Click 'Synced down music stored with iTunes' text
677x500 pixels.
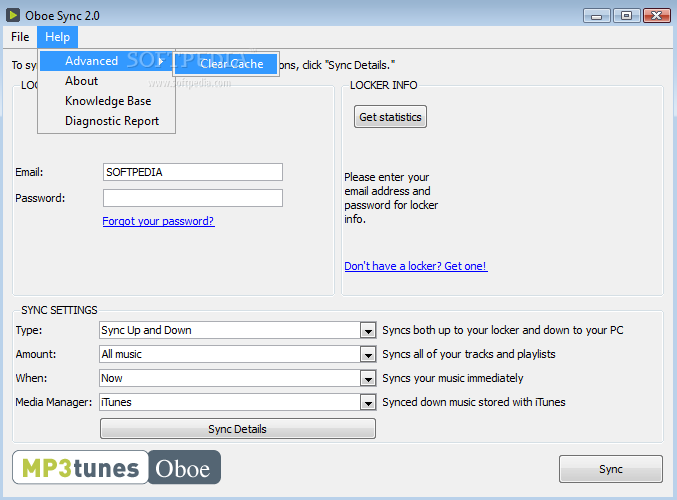point(474,402)
